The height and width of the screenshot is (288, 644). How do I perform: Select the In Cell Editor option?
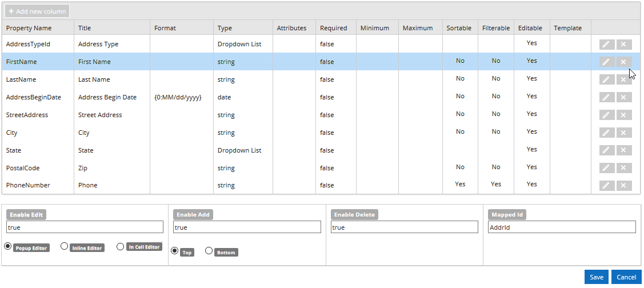[x=120, y=246]
